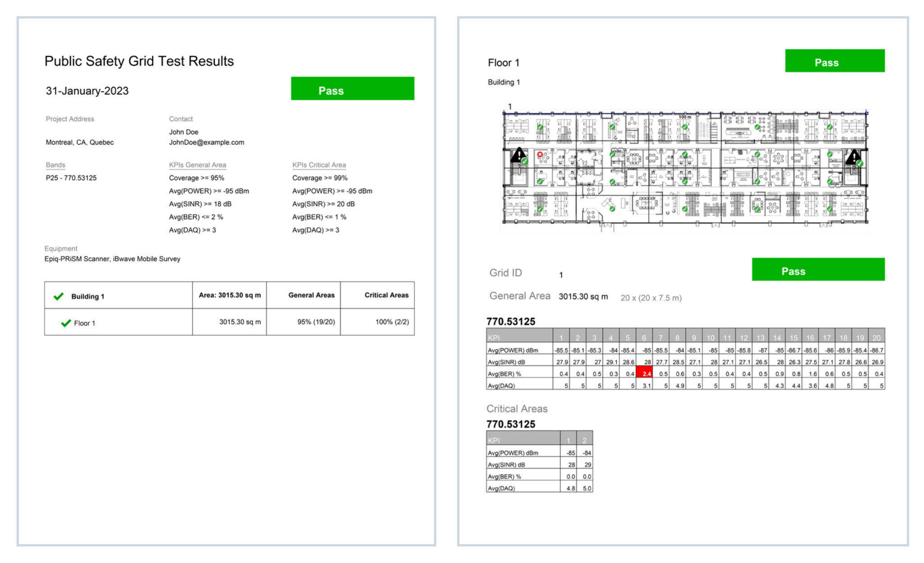The height and width of the screenshot is (563, 924).
Task: Click the Critical Areas section heading on Floor 1 page
Action: point(517,409)
